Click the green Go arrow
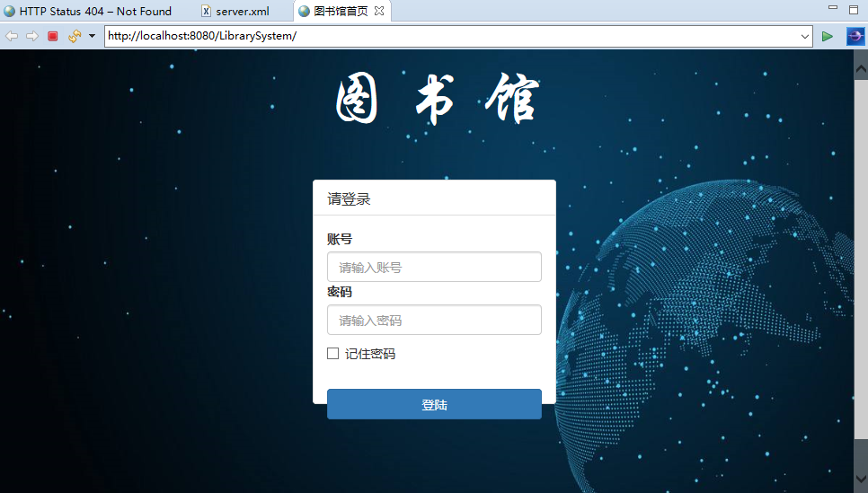This screenshot has width=868, height=493. coord(827,37)
